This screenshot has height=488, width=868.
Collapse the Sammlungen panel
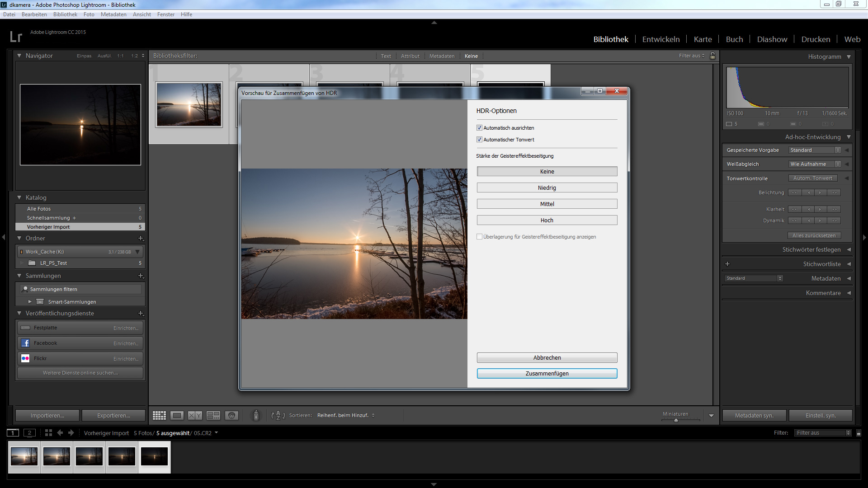(x=19, y=276)
